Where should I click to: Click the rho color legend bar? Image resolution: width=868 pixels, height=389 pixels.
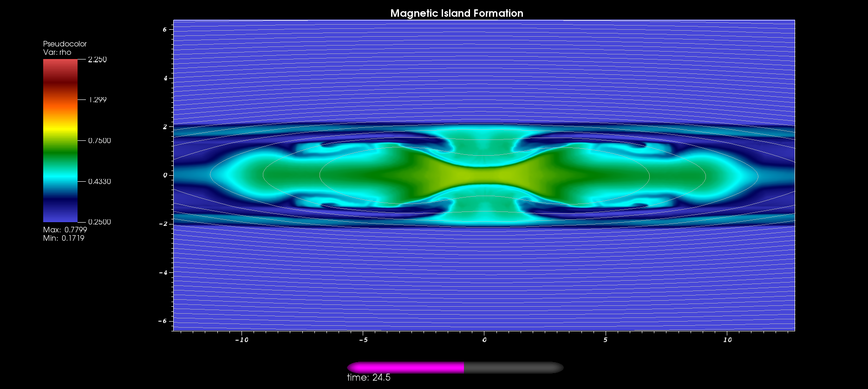[60, 140]
